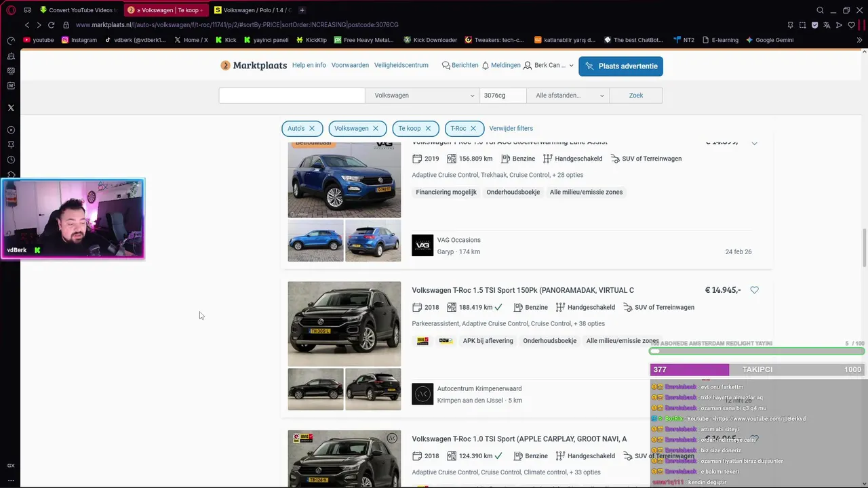868x488 pixels.
Task: Open the Tweakers bookmark
Action: click(x=494, y=40)
